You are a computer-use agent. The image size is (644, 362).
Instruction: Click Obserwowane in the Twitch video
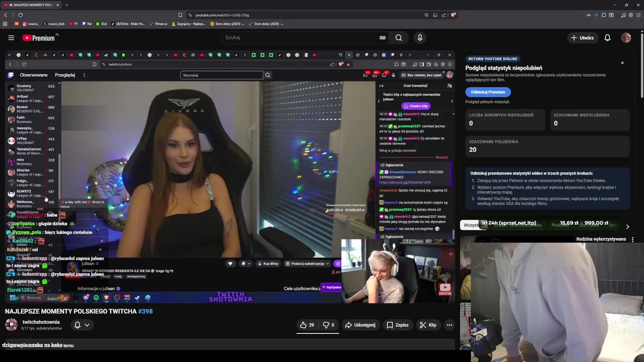pyautogui.click(x=34, y=75)
